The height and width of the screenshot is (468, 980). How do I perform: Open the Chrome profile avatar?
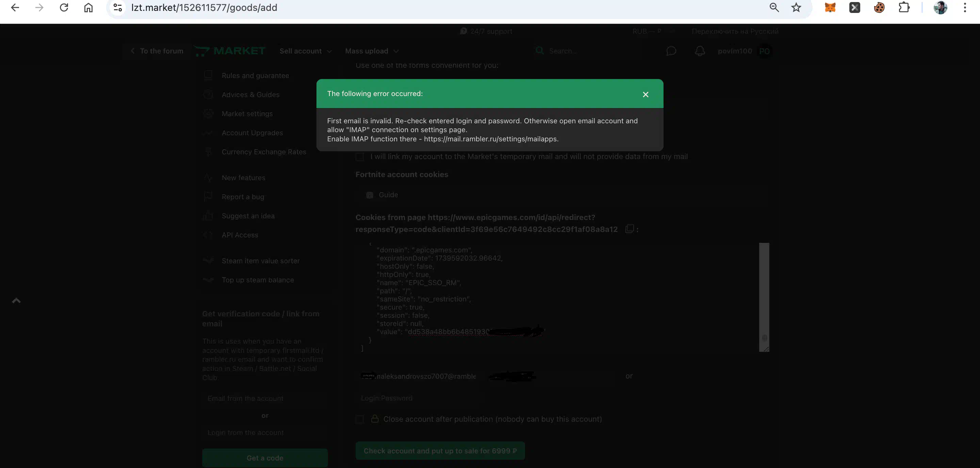tap(941, 7)
